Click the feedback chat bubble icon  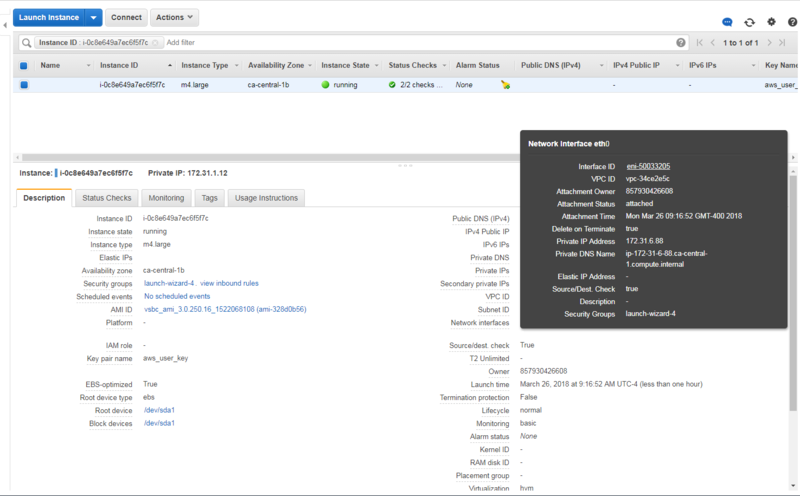click(x=727, y=22)
